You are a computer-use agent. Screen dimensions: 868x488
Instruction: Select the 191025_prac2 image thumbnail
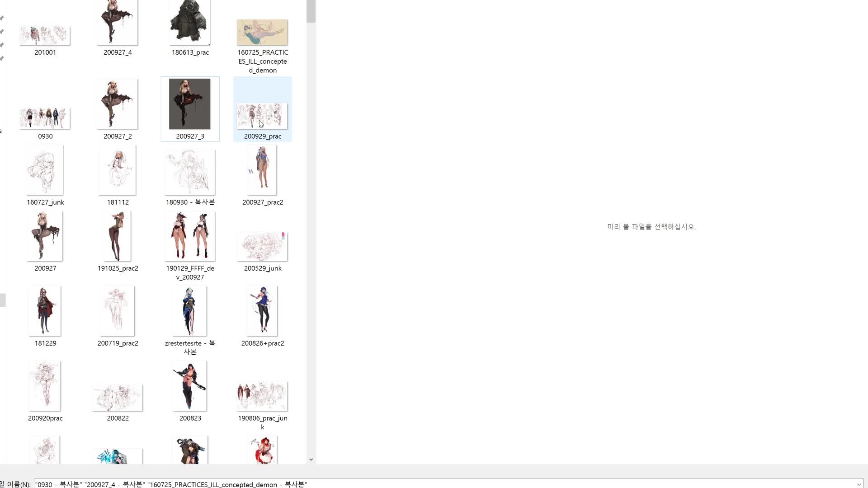pyautogui.click(x=118, y=236)
